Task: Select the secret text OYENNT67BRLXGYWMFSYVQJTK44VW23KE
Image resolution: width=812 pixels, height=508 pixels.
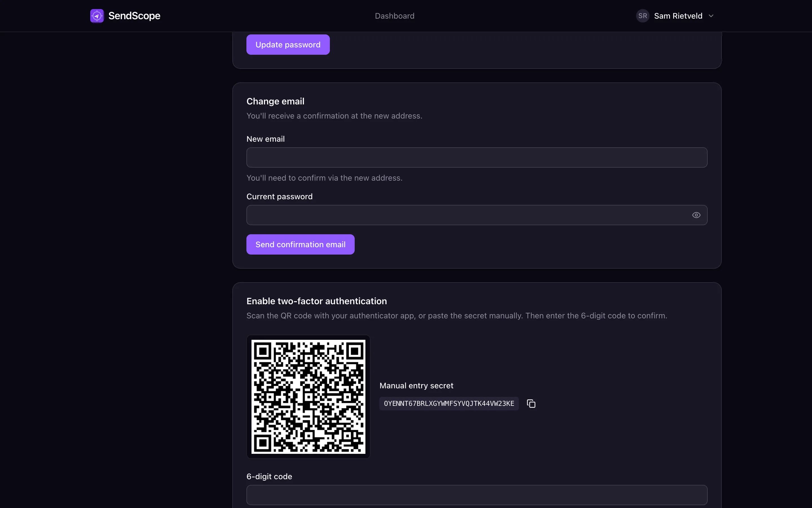Action: (x=449, y=404)
